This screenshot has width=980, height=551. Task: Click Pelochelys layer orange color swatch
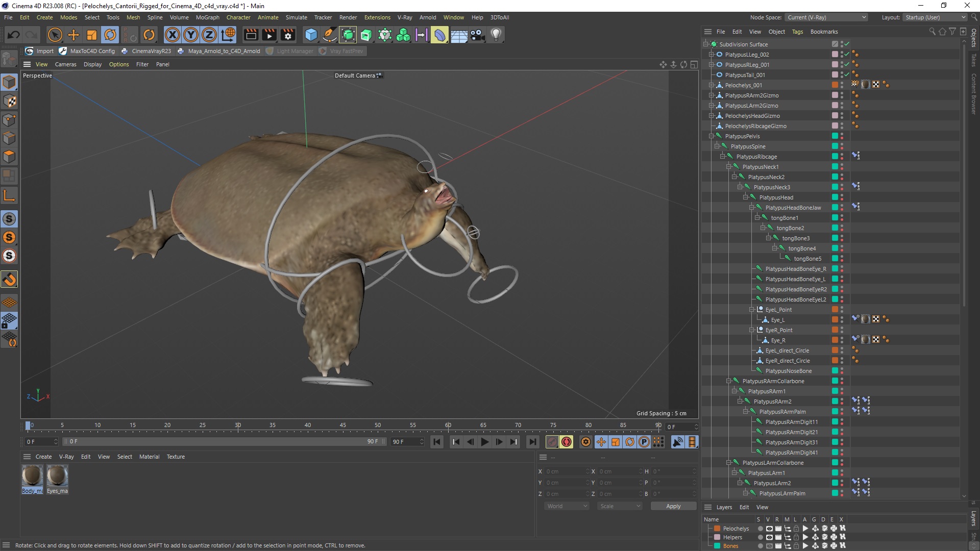pyautogui.click(x=717, y=529)
